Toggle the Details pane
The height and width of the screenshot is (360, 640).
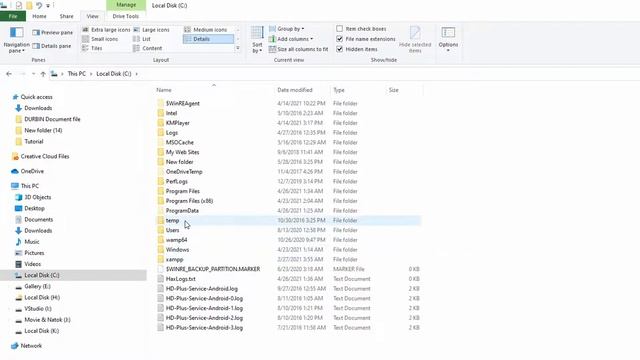click(51, 46)
